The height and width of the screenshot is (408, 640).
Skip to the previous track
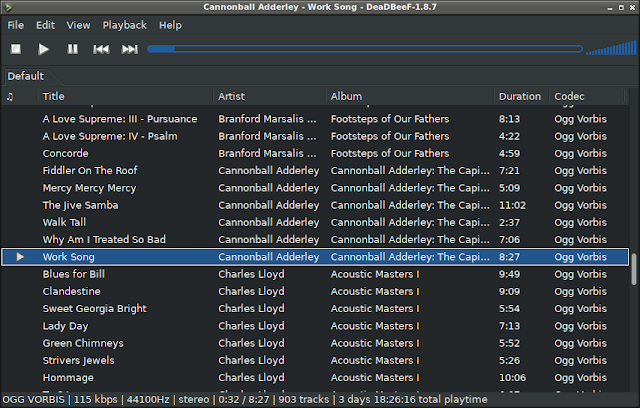coord(101,49)
